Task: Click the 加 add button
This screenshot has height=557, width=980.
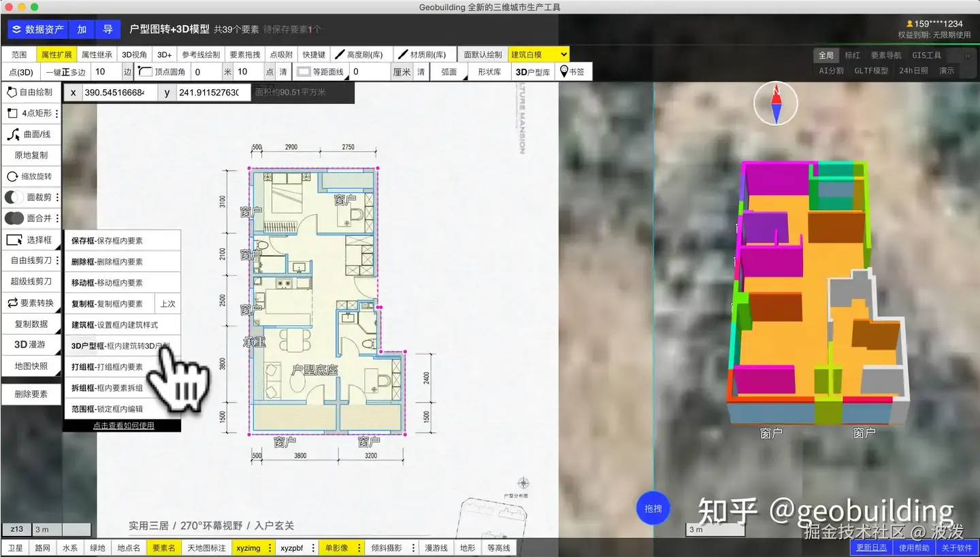Action: [82, 29]
